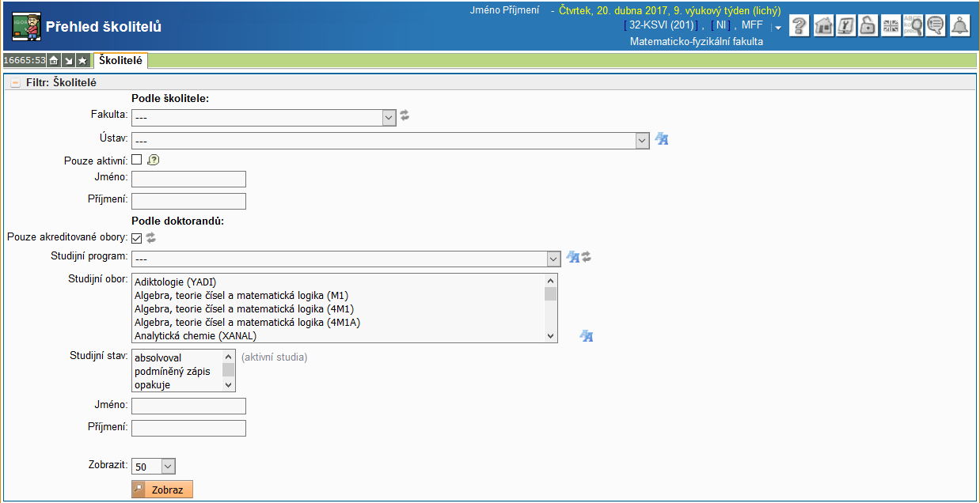Click the help icon next to Pouze aktivní
The image size is (980, 503).
click(154, 160)
